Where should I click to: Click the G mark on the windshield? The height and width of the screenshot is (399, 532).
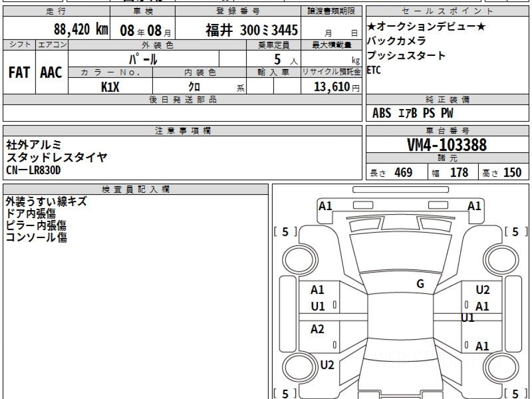[x=420, y=284]
